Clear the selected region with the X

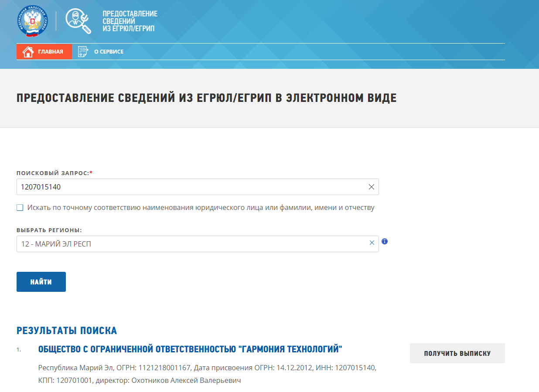(372, 243)
